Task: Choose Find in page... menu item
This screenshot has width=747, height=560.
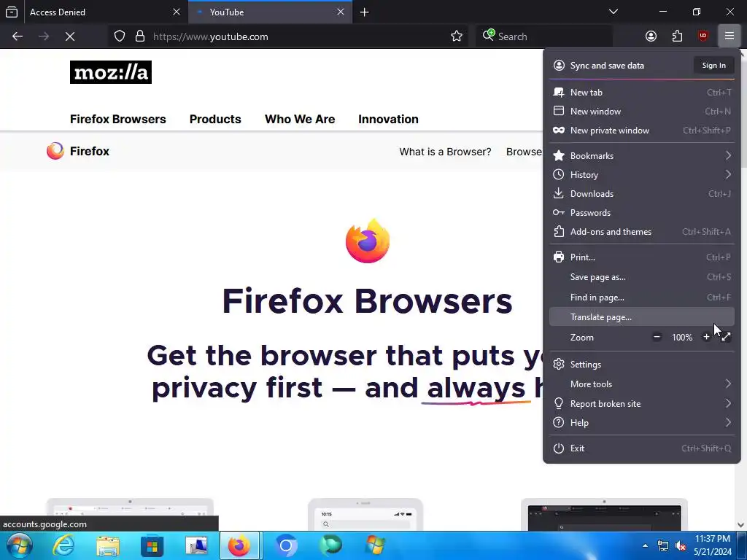Action: coord(642,297)
